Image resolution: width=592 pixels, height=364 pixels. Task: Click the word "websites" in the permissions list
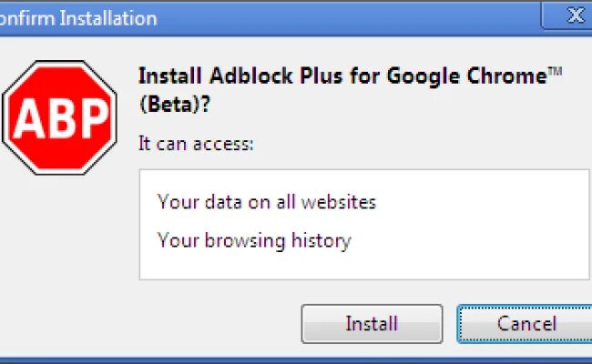339,201
